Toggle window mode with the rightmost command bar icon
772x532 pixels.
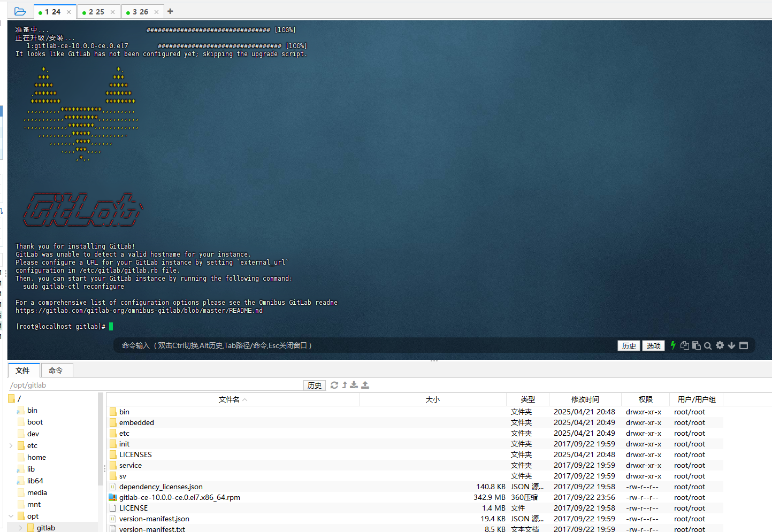click(744, 345)
